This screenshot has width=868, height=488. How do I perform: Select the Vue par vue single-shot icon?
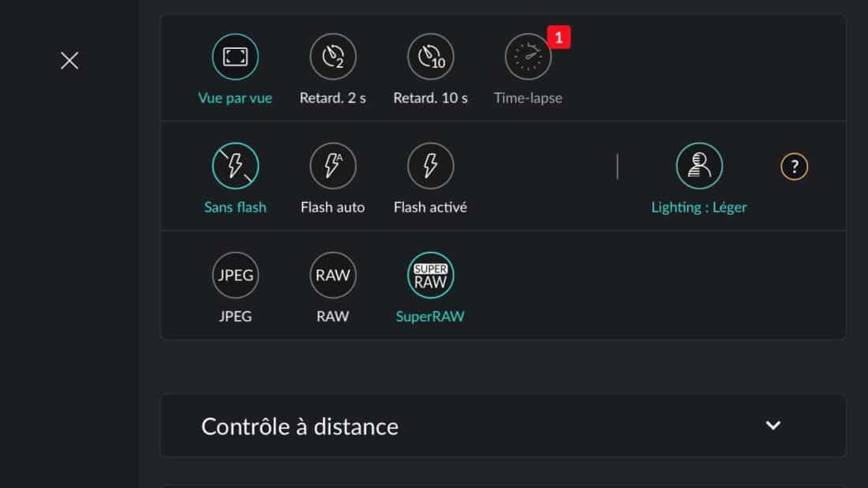coord(235,57)
